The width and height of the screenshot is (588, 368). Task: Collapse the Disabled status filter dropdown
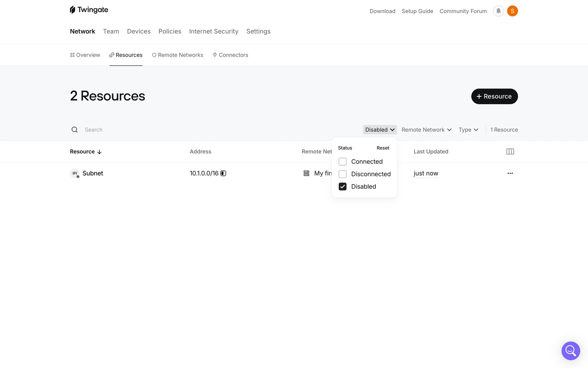tap(380, 130)
